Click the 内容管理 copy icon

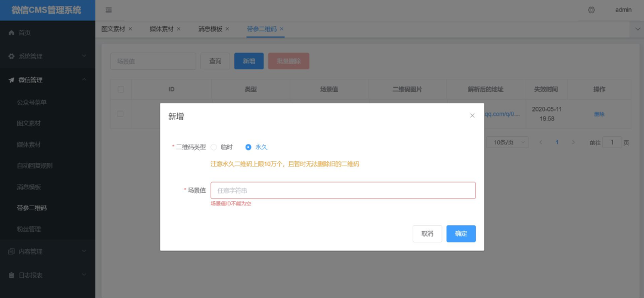pos(11,251)
